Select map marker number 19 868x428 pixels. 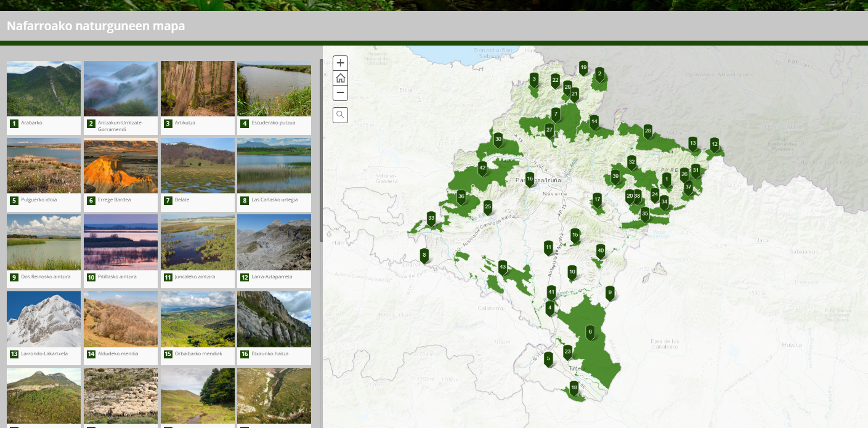click(x=583, y=68)
